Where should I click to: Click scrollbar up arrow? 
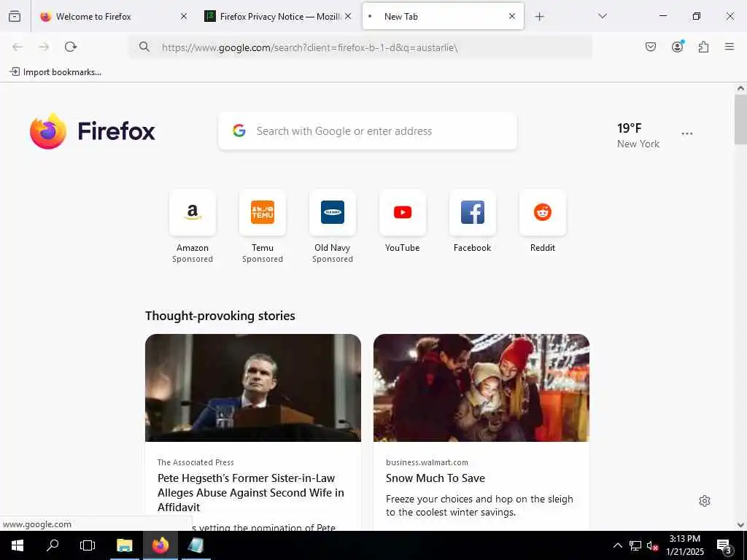(x=740, y=88)
